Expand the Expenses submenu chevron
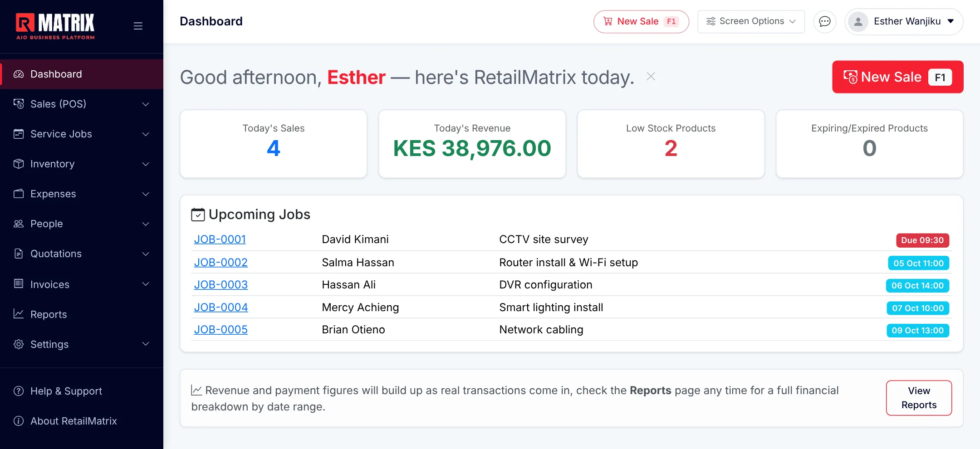 [146, 194]
